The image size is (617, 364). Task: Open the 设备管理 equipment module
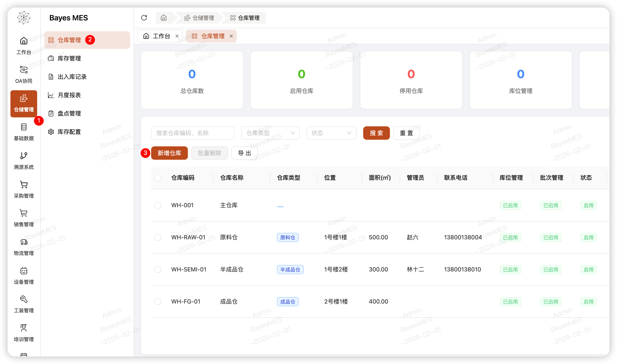(24, 275)
